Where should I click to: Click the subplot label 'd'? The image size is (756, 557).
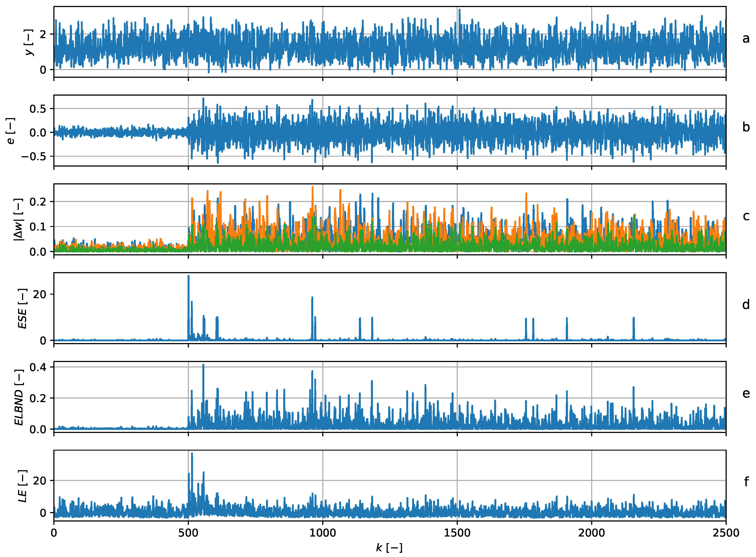[746, 305]
